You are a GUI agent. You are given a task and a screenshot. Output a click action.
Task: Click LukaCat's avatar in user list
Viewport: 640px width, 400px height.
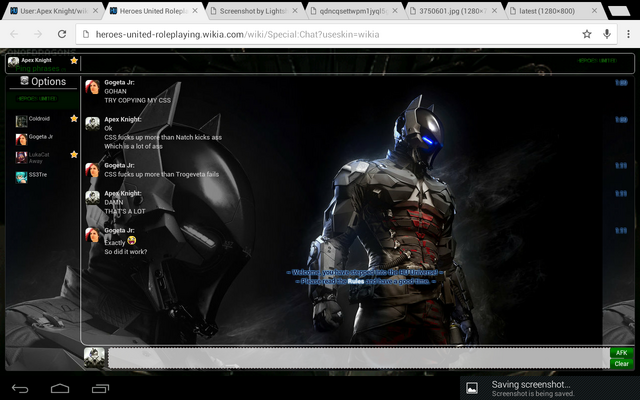coord(21,157)
